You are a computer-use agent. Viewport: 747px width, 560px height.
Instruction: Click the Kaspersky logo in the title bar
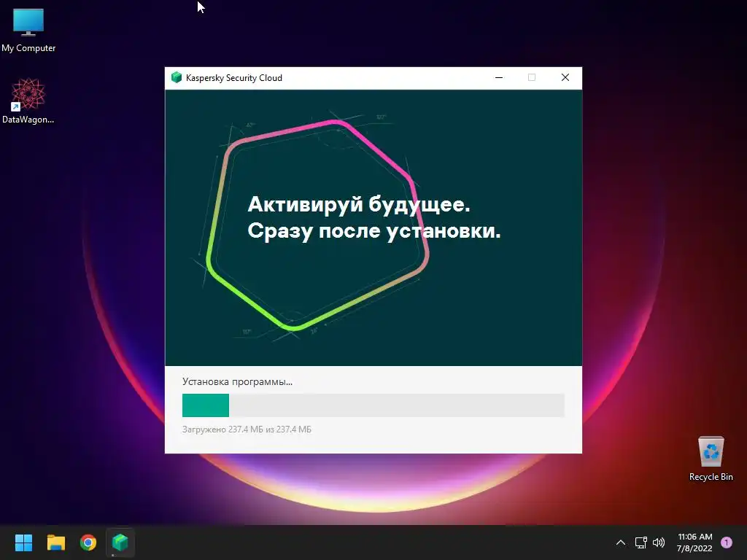click(177, 77)
